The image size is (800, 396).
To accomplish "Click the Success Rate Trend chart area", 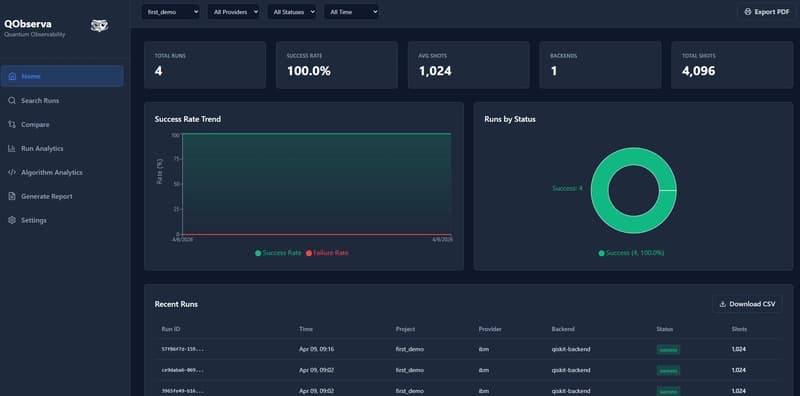I will [x=316, y=184].
